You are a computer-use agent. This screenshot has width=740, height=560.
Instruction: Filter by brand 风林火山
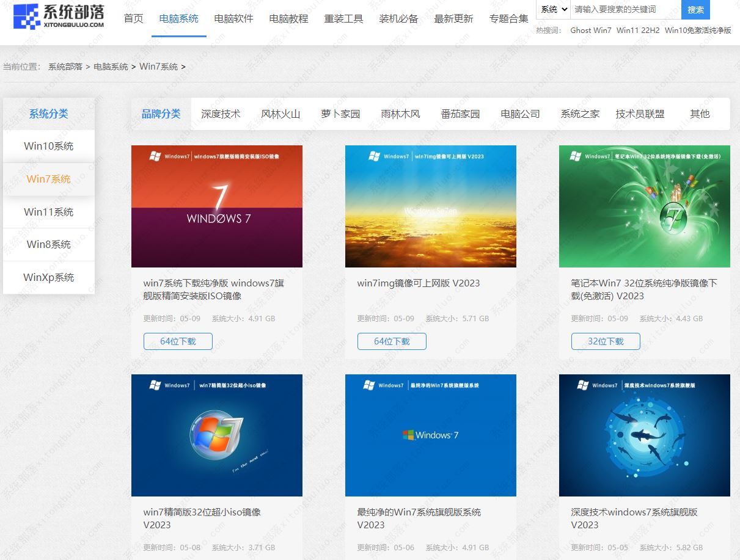pyautogui.click(x=280, y=114)
